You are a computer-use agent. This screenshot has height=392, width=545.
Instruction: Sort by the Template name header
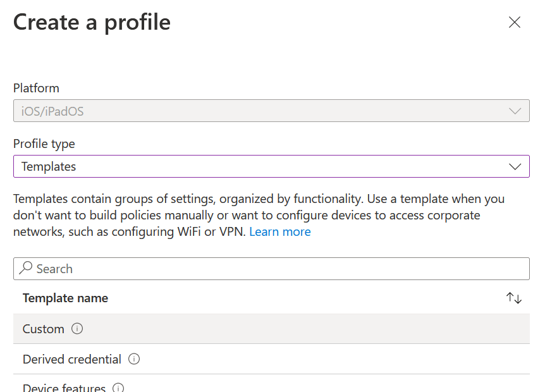click(x=65, y=298)
